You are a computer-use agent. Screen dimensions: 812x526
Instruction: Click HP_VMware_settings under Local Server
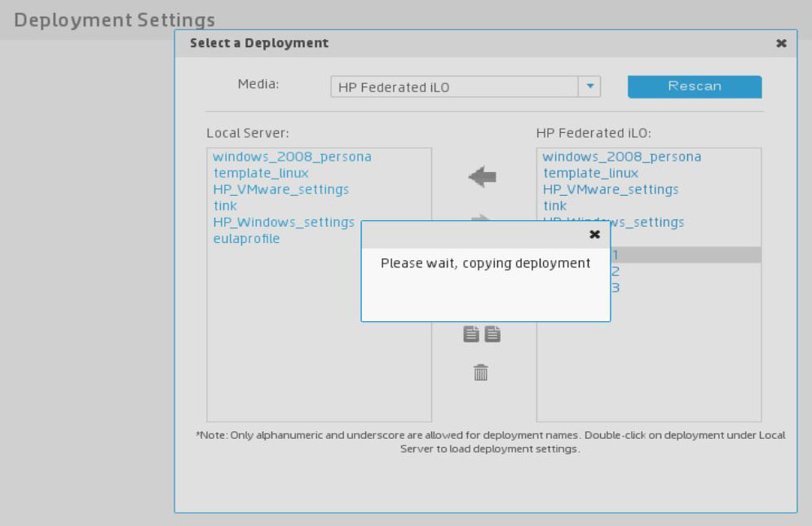pos(280,189)
